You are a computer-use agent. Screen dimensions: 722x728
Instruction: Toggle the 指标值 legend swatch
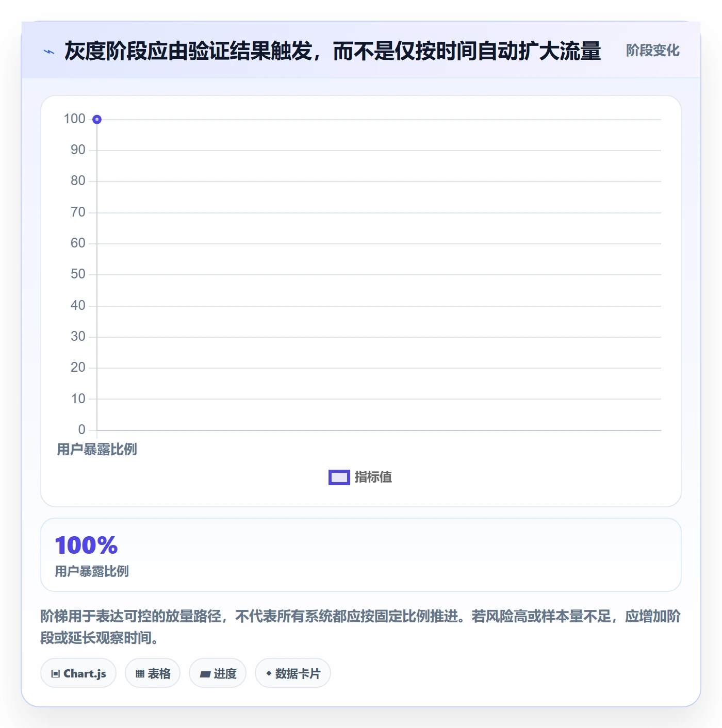[x=339, y=477]
